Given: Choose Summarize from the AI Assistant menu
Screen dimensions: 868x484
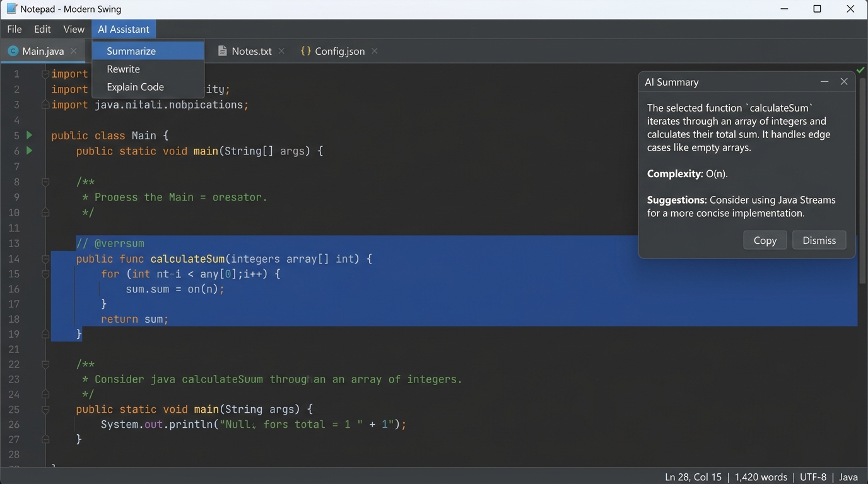Looking at the screenshot, I should tap(148, 51).
